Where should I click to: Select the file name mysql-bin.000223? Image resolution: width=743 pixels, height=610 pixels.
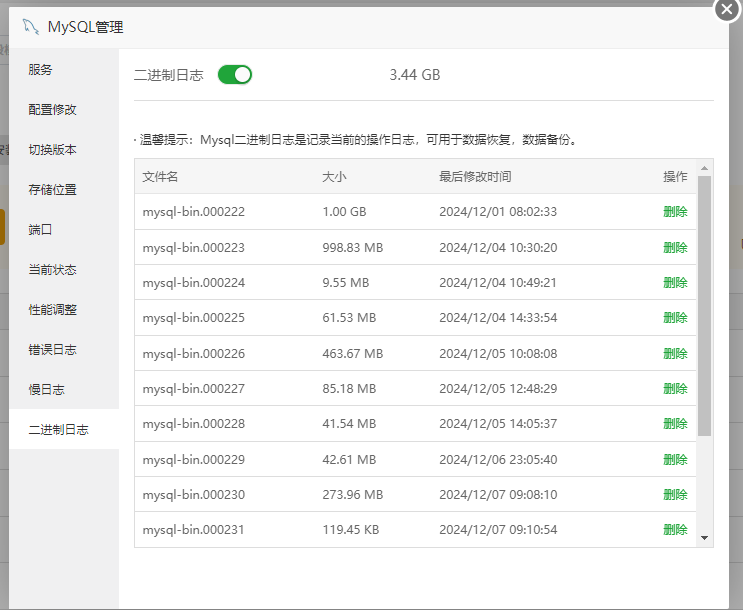194,247
